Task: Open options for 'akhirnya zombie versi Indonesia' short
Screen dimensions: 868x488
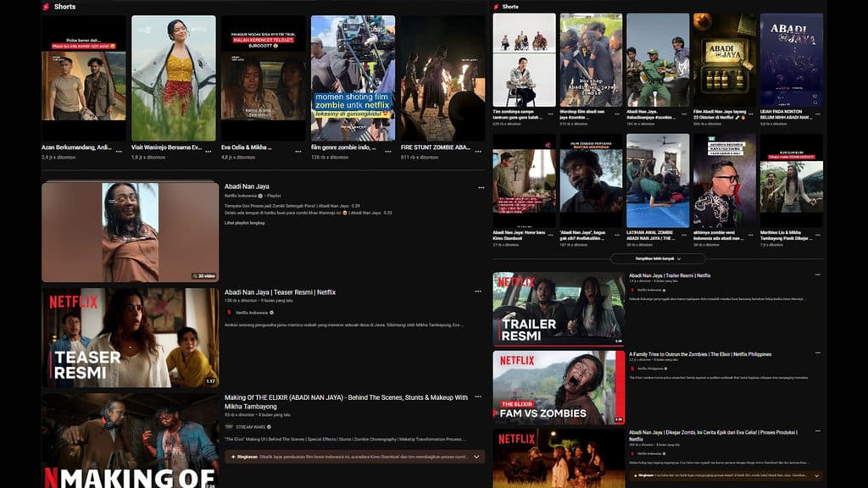Action: (751, 236)
